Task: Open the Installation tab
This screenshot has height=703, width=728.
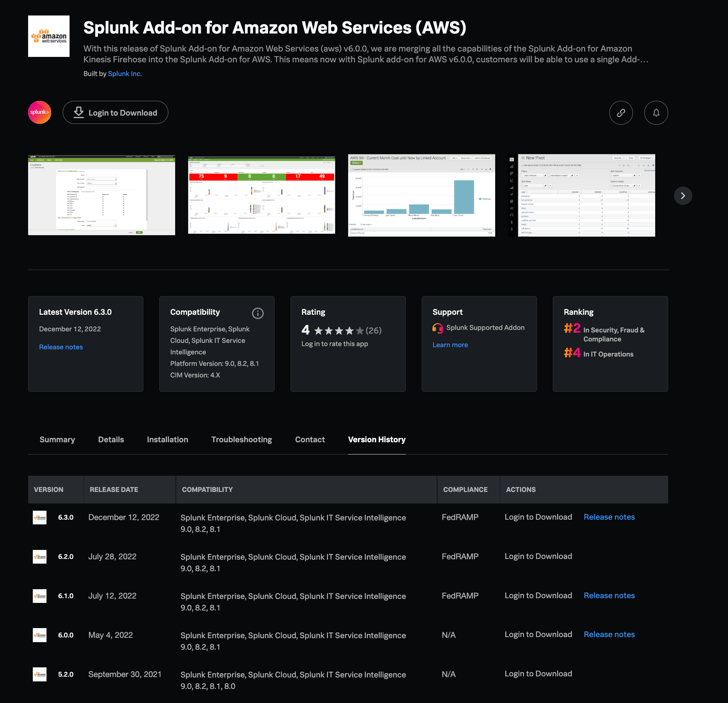Action: tap(168, 439)
